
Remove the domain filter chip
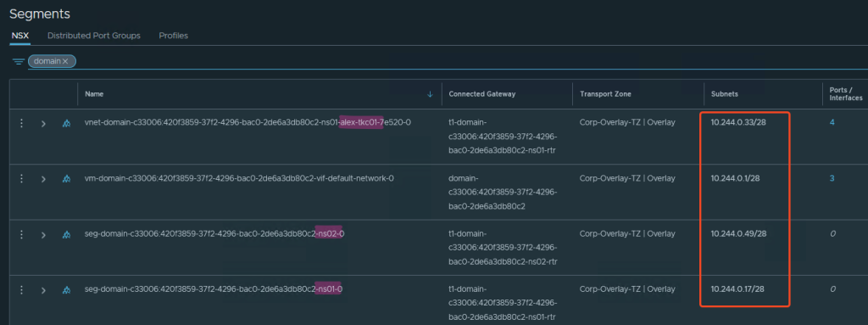pyautogui.click(x=65, y=62)
